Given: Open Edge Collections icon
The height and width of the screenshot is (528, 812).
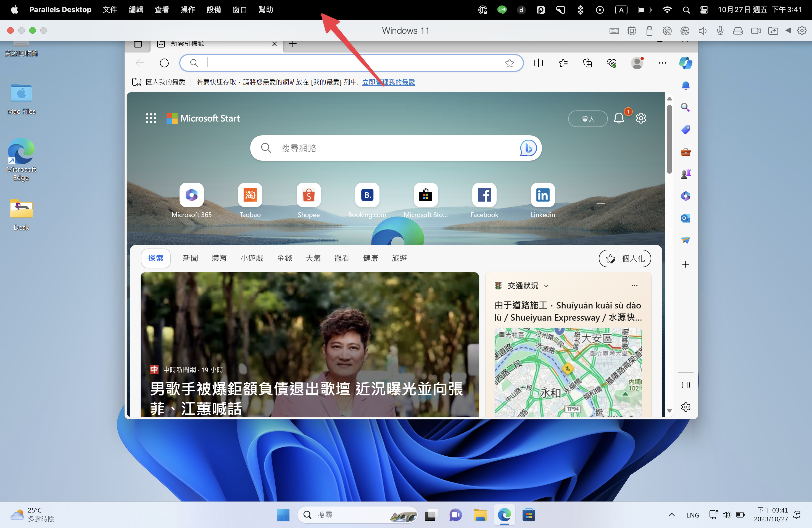Looking at the screenshot, I should point(587,63).
